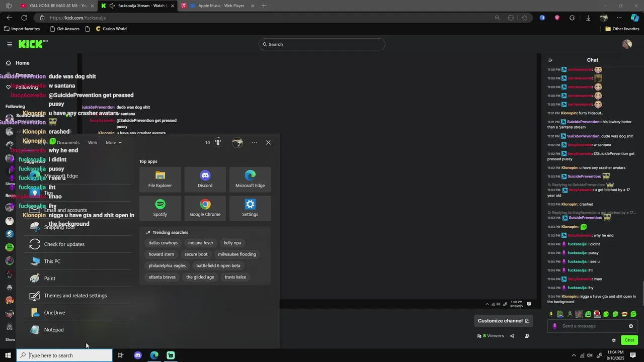
Task: Click the battlefield 6 open beta chip
Action: tap(218, 265)
